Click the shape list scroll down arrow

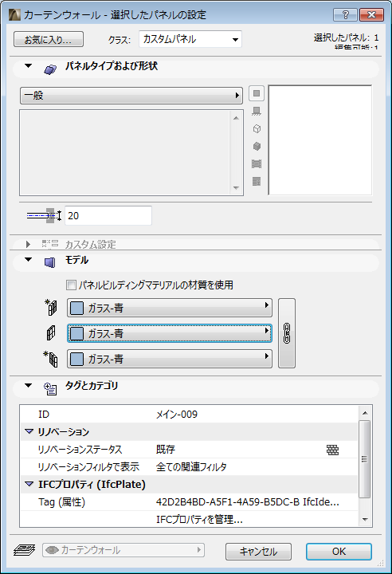click(236, 188)
